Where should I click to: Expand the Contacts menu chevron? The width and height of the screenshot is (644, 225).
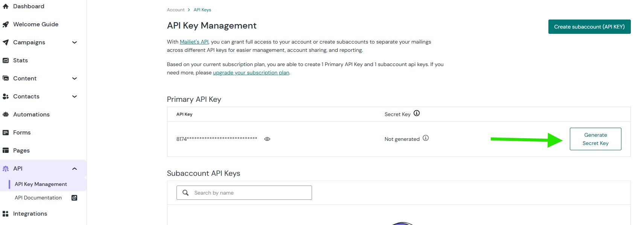click(75, 97)
